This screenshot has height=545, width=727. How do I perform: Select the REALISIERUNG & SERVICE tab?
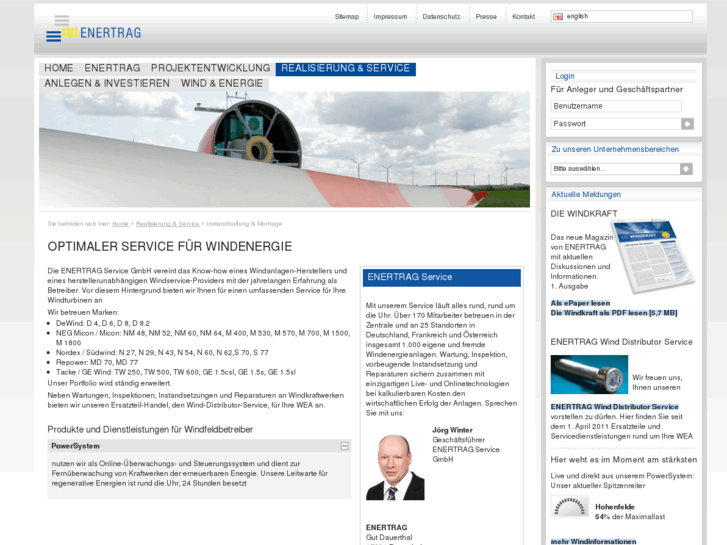point(345,69)
